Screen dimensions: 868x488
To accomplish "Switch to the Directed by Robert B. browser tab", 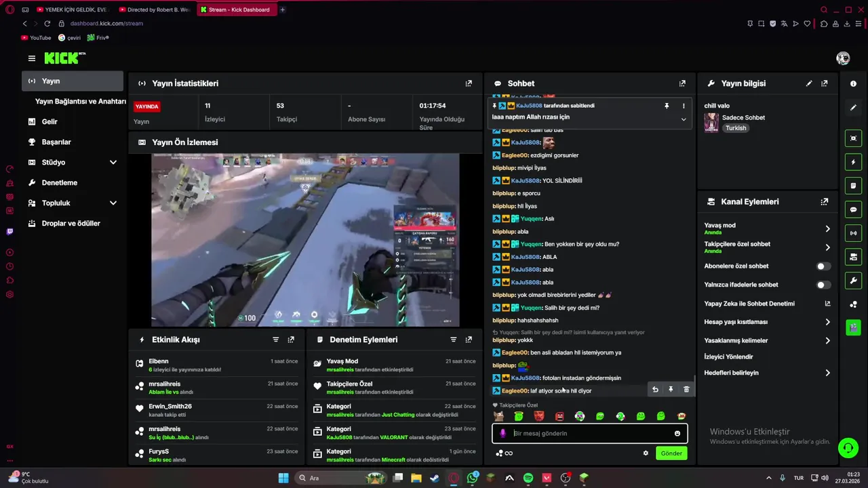I will tap(155, 9).
